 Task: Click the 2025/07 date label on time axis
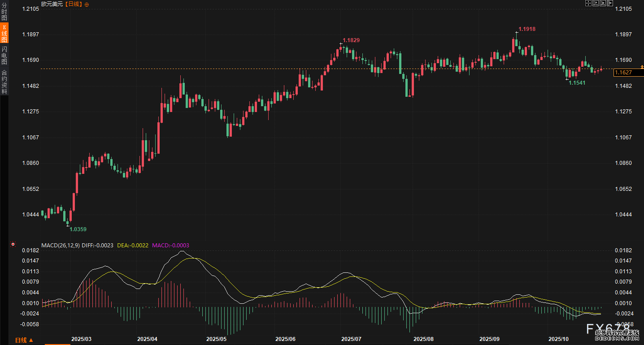pos(351,339)
